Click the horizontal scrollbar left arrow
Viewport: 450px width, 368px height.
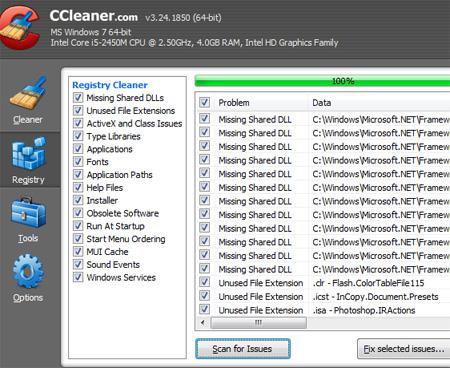tap(203, 322)
